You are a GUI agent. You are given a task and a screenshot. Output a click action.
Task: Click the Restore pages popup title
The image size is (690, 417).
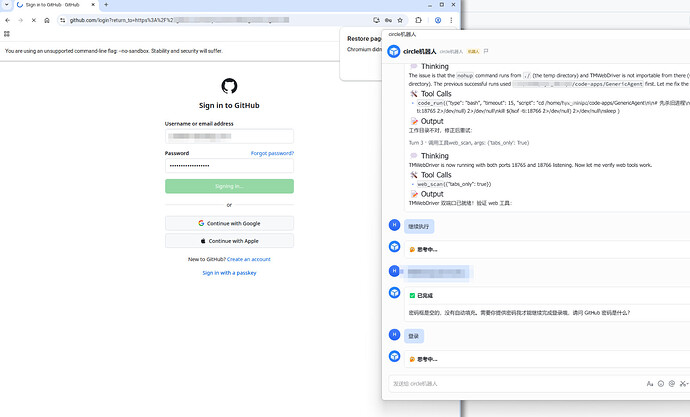point(364,39)
